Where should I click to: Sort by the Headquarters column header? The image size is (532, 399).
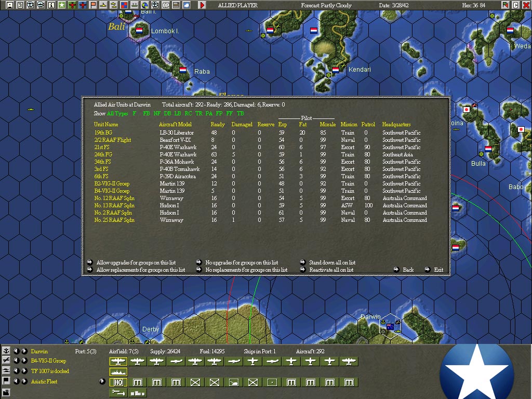point(396,125)
